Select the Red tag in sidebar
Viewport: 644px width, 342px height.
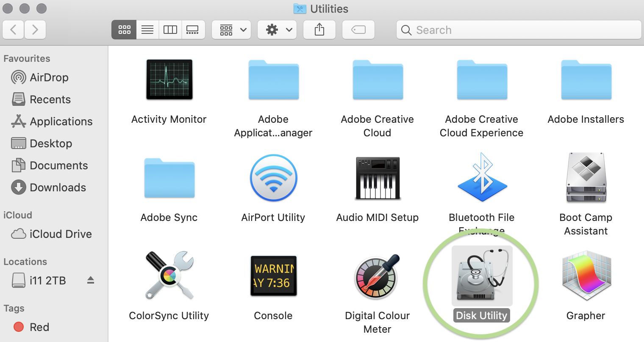click(x=31, y=327)
